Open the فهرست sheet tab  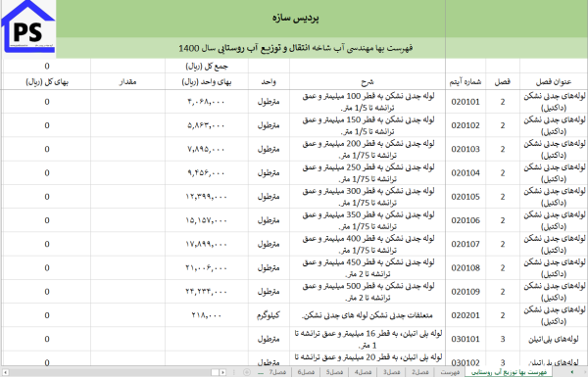(x=450, y=372)
